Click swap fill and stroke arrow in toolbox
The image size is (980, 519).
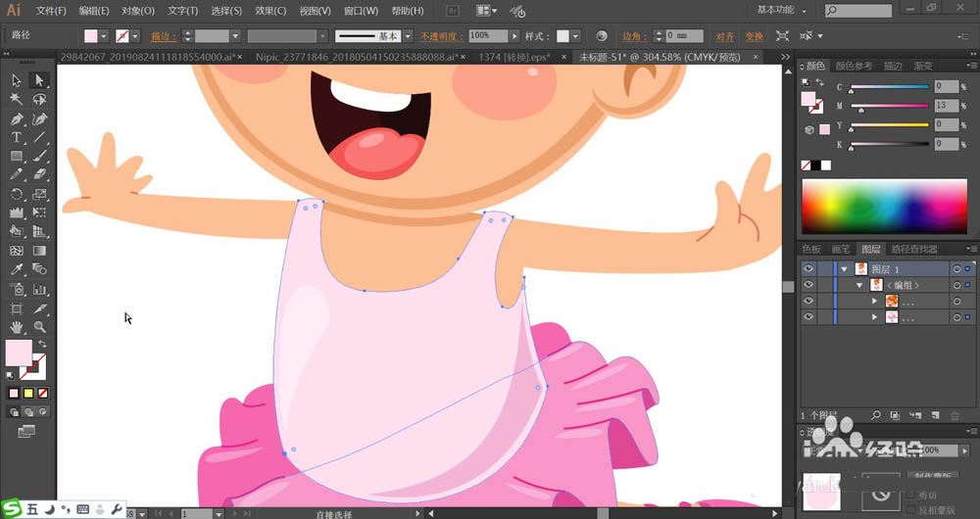click(x=42, y=344)
